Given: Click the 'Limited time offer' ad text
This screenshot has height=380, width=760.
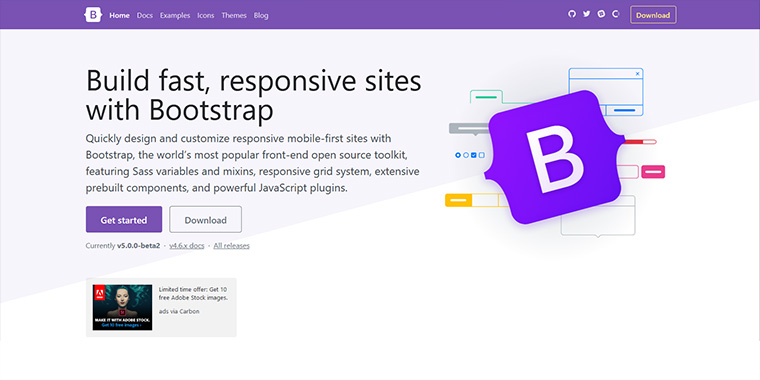Looking at the screenshot, I should point(193,293).
